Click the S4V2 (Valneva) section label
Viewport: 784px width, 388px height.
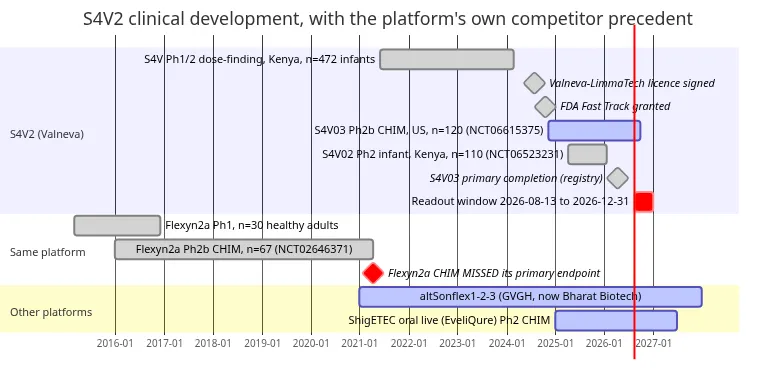(x=47, y=134)
